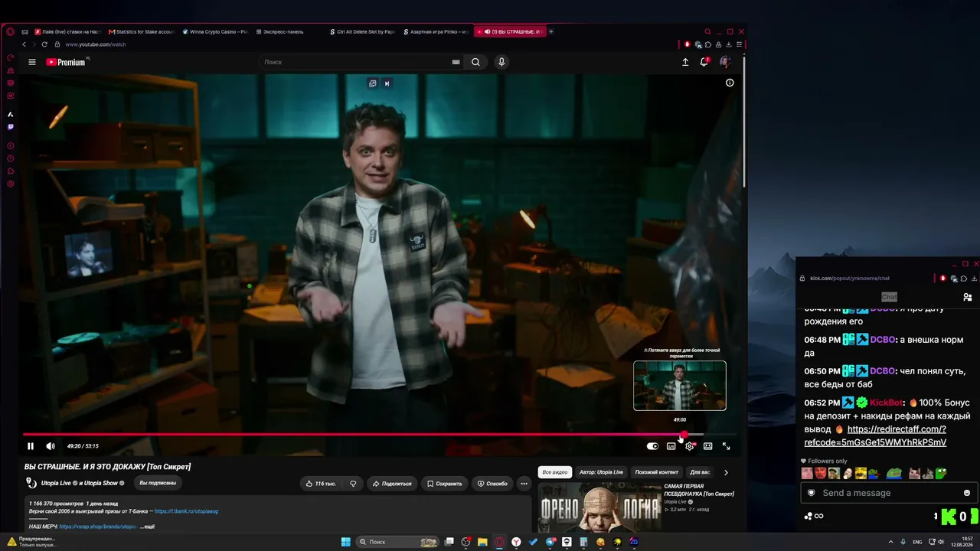Dislike the video
Screen dimensions: 980x551
click(x=353, y=484)
